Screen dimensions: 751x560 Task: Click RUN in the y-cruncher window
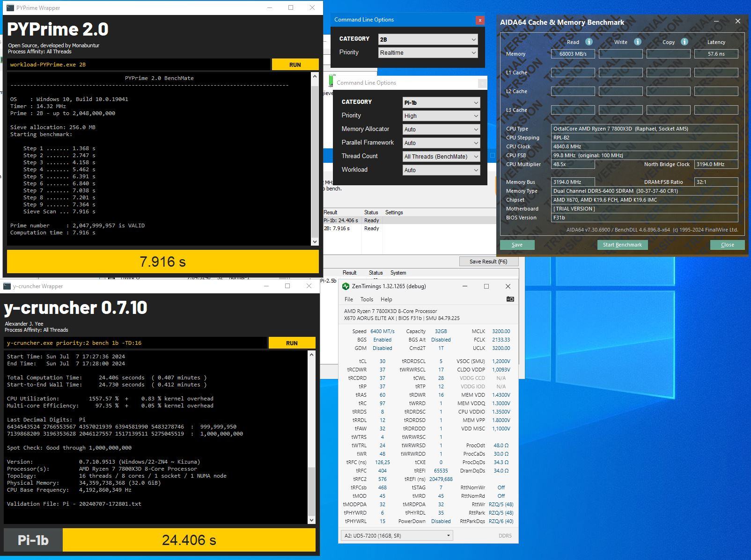(292, 343)
